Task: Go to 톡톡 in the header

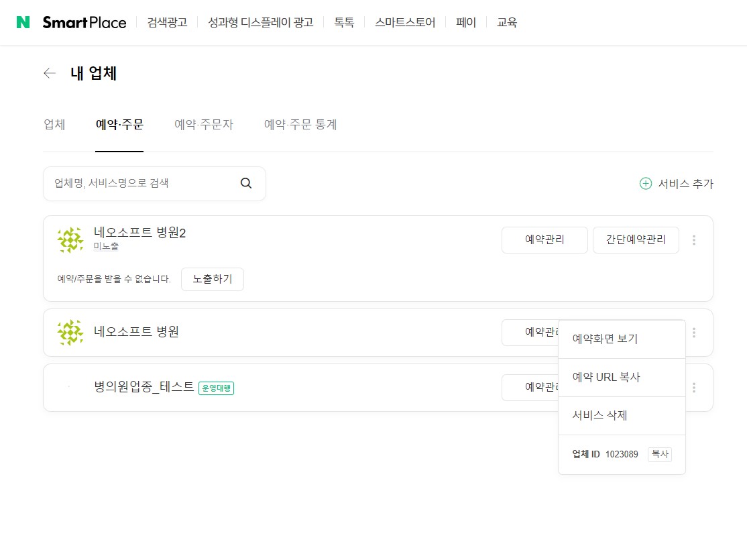Action: (344, 22)
